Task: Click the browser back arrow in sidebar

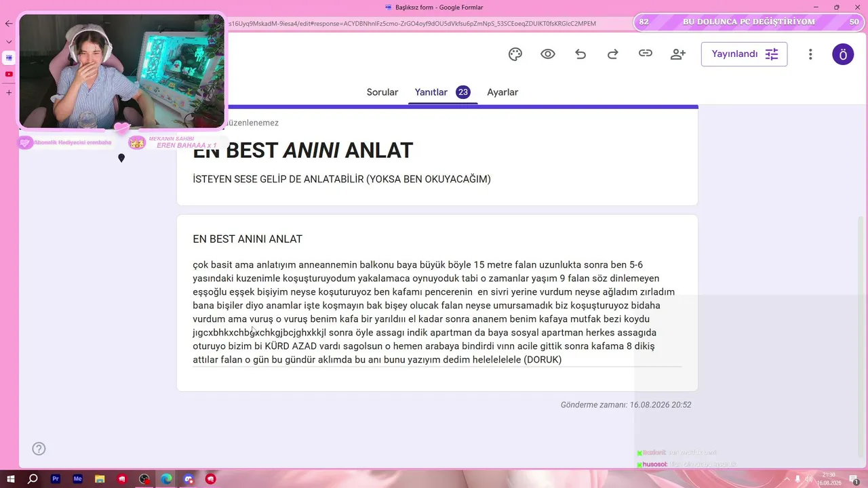Action: 9,24
